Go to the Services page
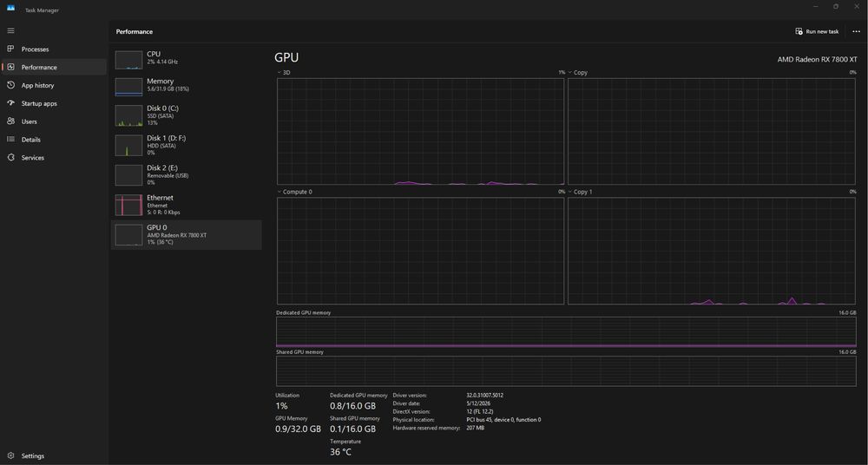The height and width of the screenshot is (465, 868). click(54, 158)
